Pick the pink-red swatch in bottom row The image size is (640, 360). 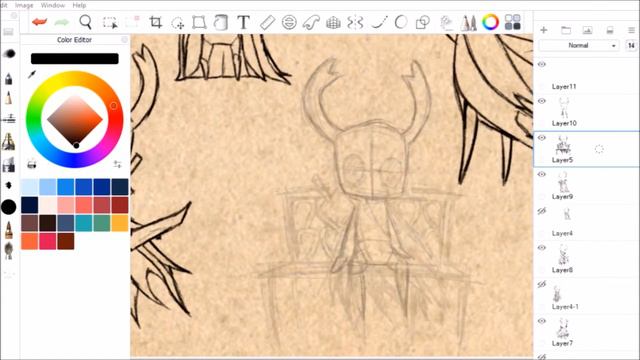coord(48,241)
